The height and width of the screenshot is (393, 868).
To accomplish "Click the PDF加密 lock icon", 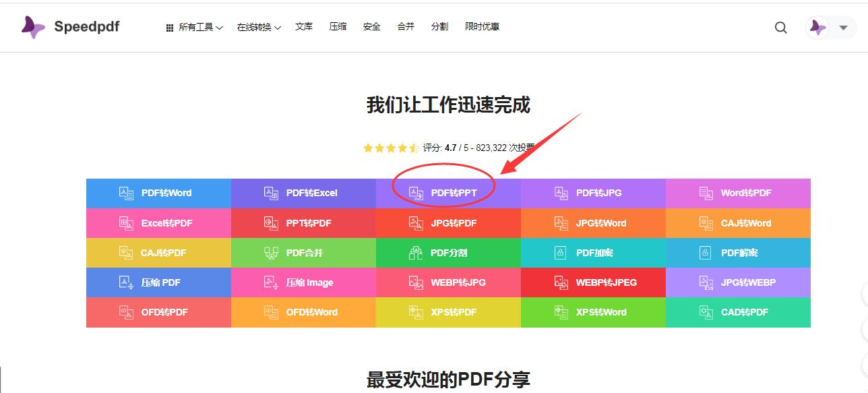I will point(561,253).
